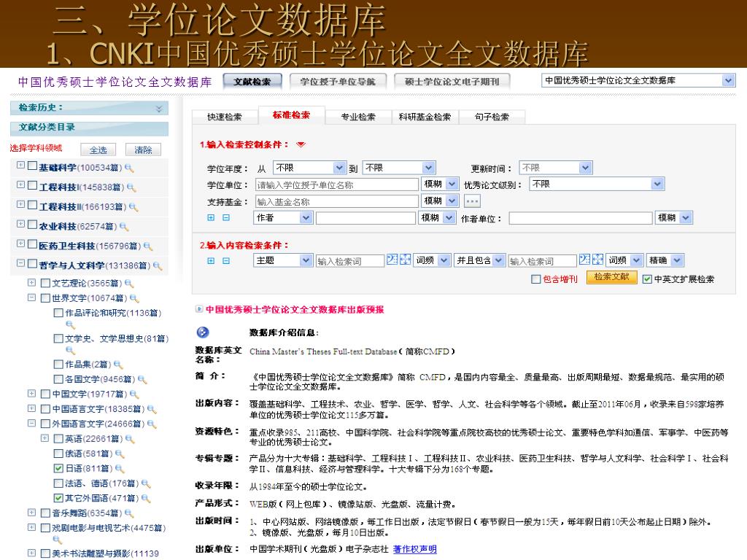Click magnifier icon beside 其它外国语
Viewport: 747px width, 560px height.
click(x=146, y=499)
